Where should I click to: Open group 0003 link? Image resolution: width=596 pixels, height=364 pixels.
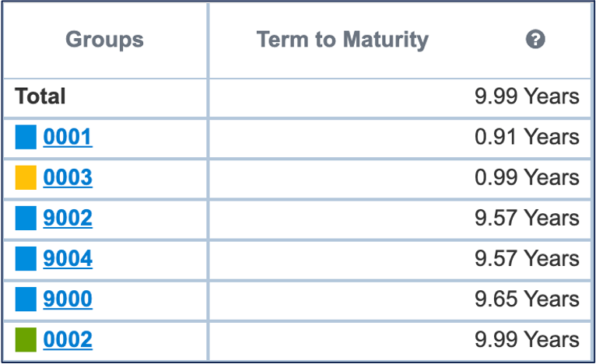(68, 178)
